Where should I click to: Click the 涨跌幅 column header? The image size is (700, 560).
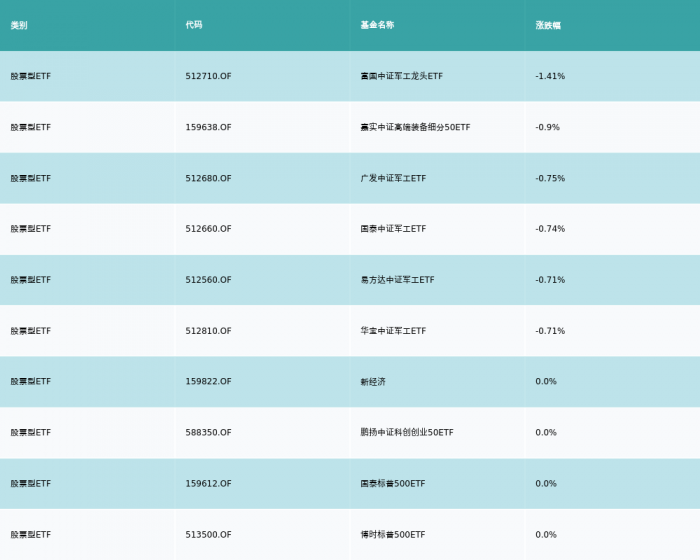[x=547, y=25]
